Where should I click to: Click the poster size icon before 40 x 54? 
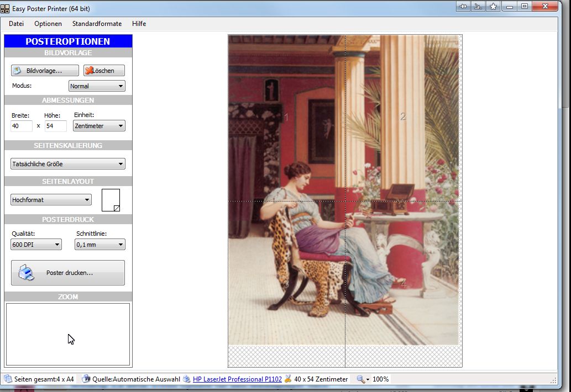point(287,379)
